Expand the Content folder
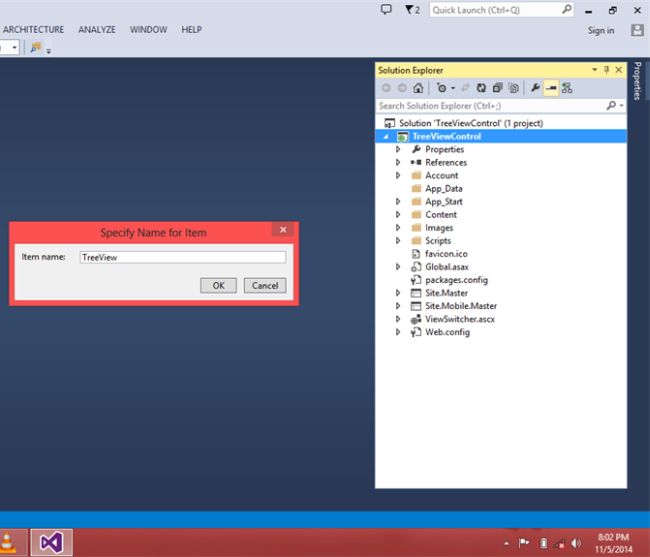 [398, 215]
